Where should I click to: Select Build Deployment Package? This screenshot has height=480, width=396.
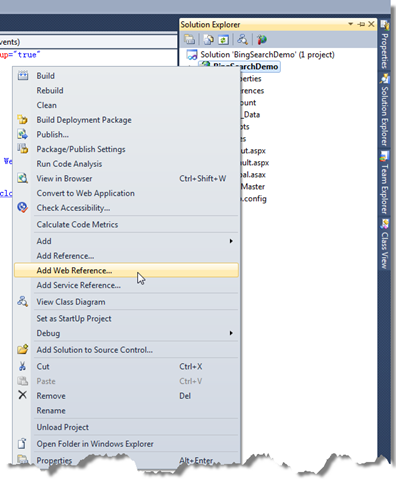click(x=126, y=120)
